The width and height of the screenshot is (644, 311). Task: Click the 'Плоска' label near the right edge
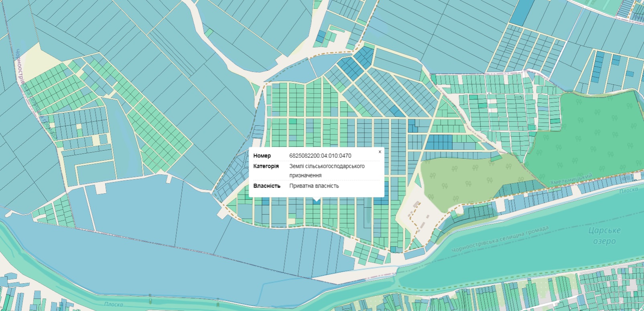coord(628,190)
